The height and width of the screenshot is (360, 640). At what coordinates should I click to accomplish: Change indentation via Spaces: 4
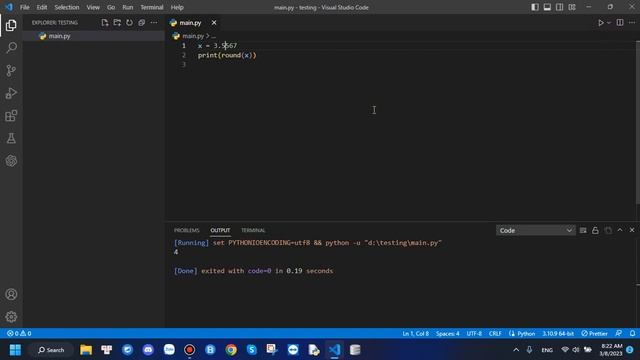[x=447, y=333]
